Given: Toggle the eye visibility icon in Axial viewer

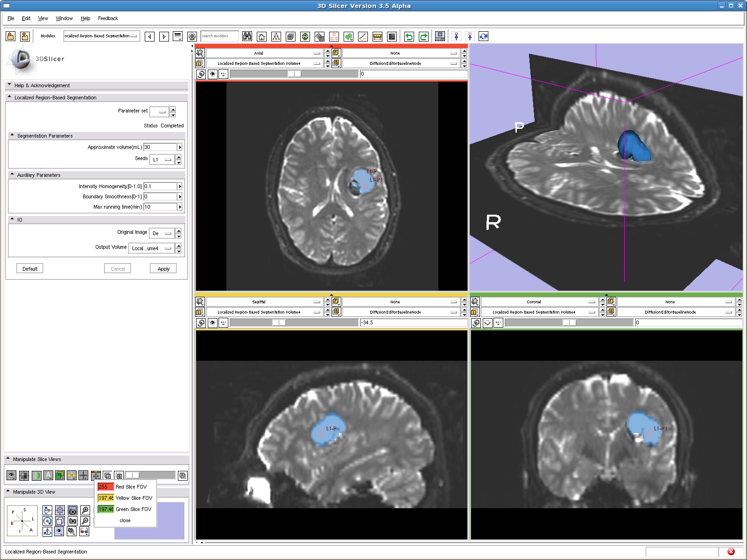Looking at the screenshot, I should point(212,74).
